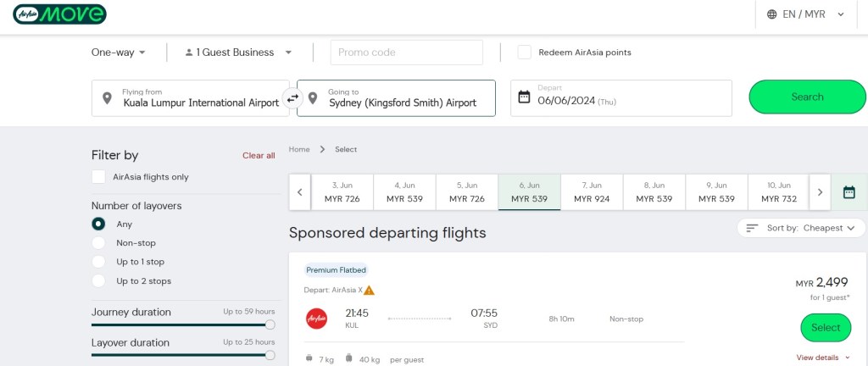Select the 7 Jun MYR 924 date tab
The image size is (868, 366).
pos(592,192)
